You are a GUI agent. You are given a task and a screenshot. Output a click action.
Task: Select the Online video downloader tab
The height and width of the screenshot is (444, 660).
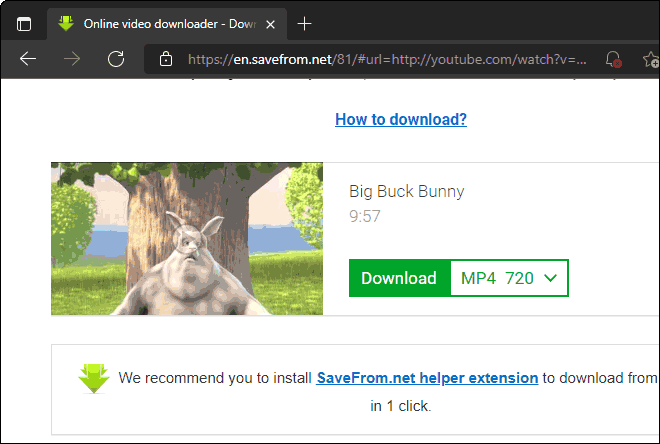coord(167,24)
